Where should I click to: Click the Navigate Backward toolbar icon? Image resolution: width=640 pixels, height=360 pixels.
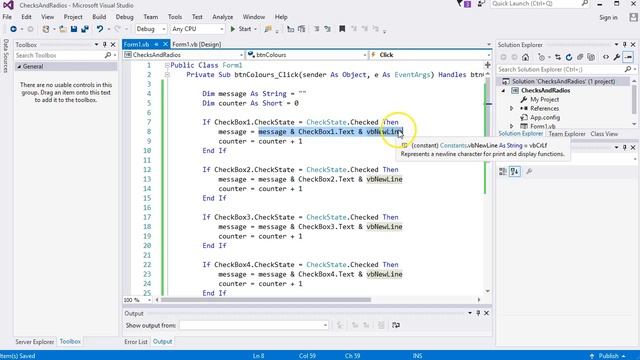click(x=13, y=29)
